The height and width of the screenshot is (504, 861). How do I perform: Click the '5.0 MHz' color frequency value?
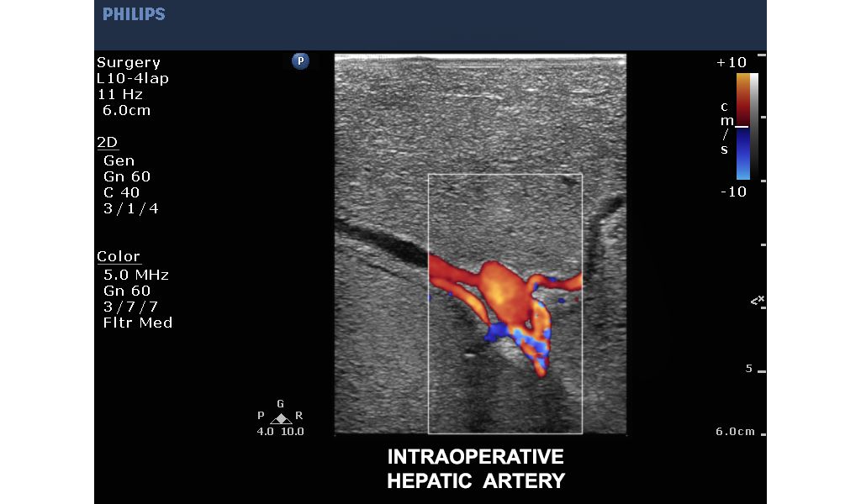[136, 275]
